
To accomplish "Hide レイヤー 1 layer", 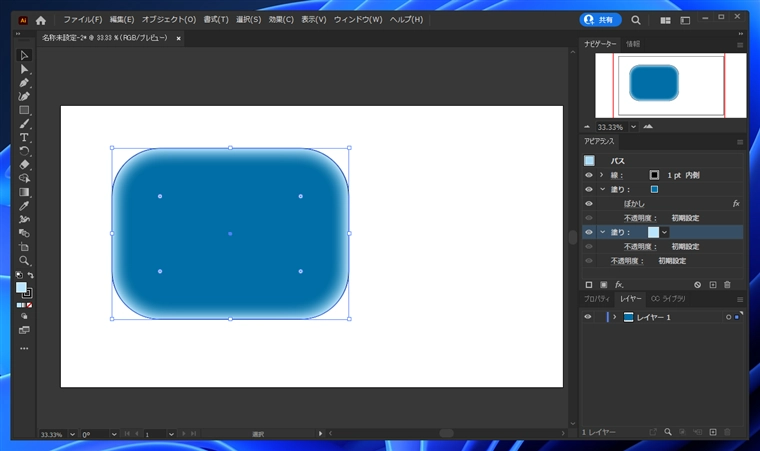I will point(587,317).
